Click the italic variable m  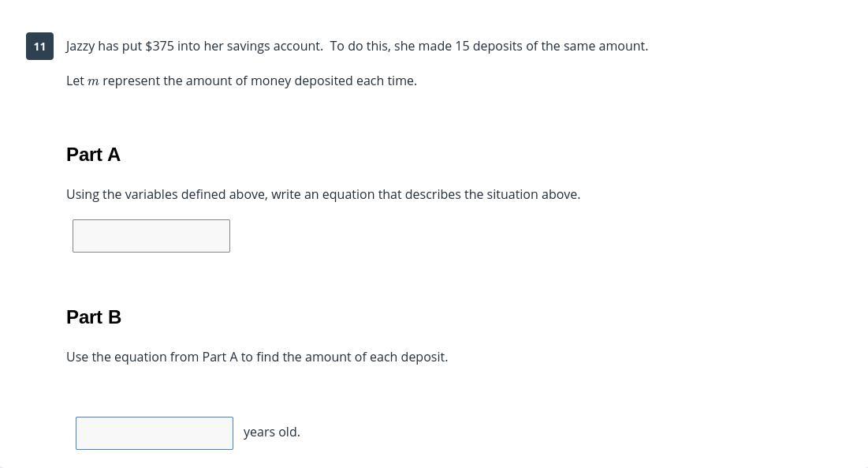pos(94,82)
